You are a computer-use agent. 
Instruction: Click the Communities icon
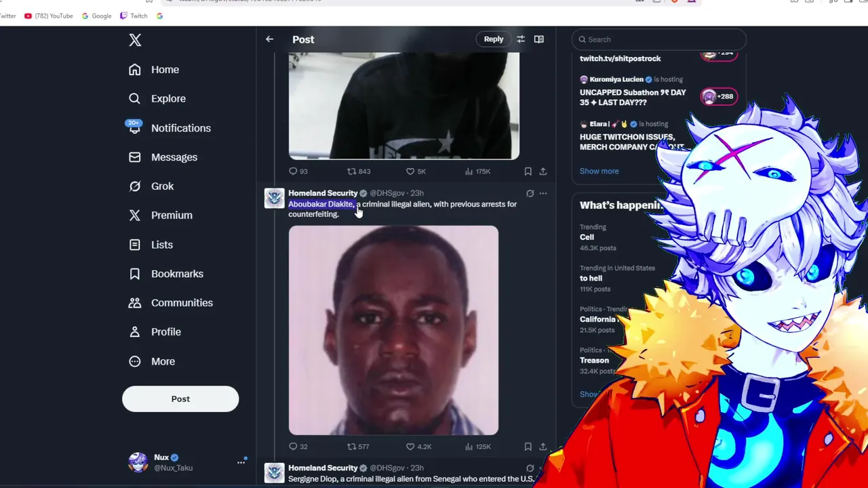[x=135, y=303]
